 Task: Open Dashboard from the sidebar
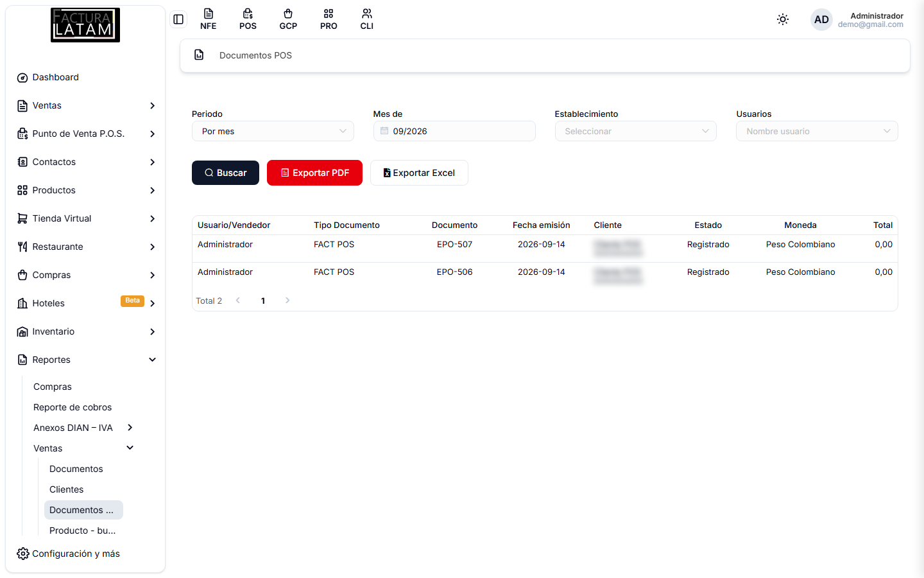point(85,77)
